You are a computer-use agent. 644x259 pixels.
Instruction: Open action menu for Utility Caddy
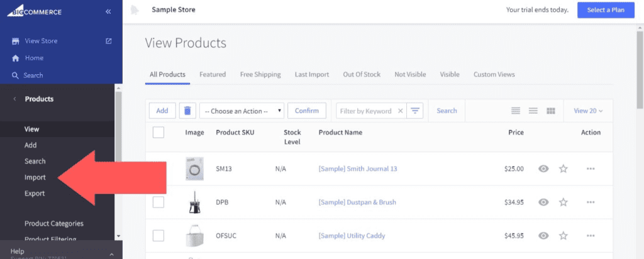click(x=591, y=236)
